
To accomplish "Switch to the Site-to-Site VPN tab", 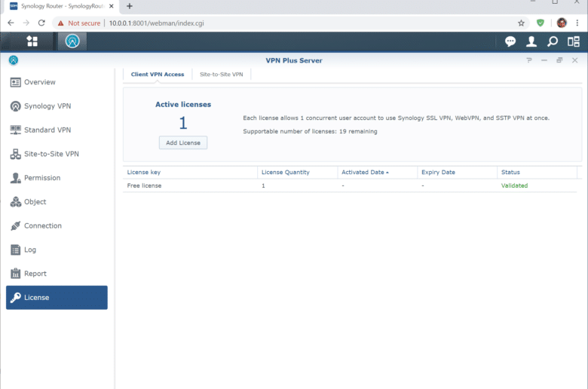I will click(x=221, y=75).
